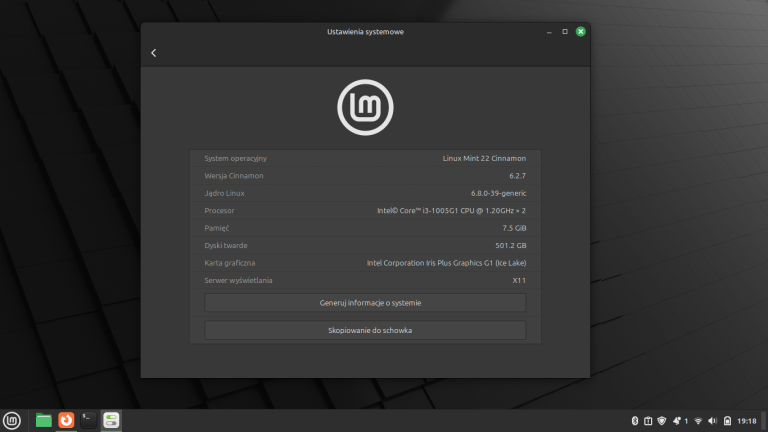Close the Ustawienia systemowe window
Screen dimensions: 768x432
[580, 32]
